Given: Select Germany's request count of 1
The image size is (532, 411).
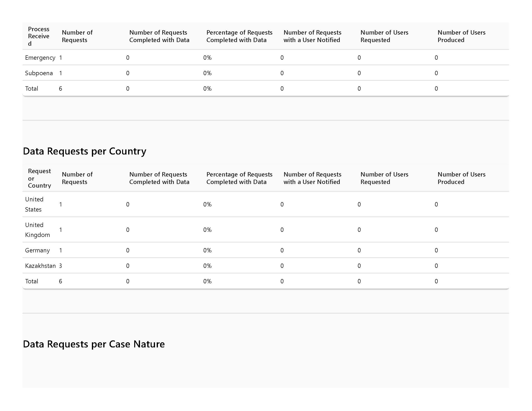Looking at the screenshot, I should 61,250.
